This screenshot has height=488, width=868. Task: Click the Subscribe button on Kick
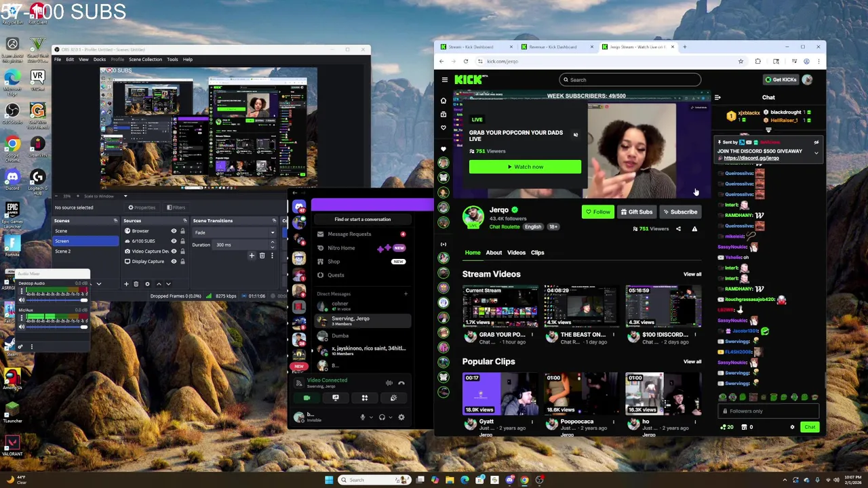pos(680,212)
